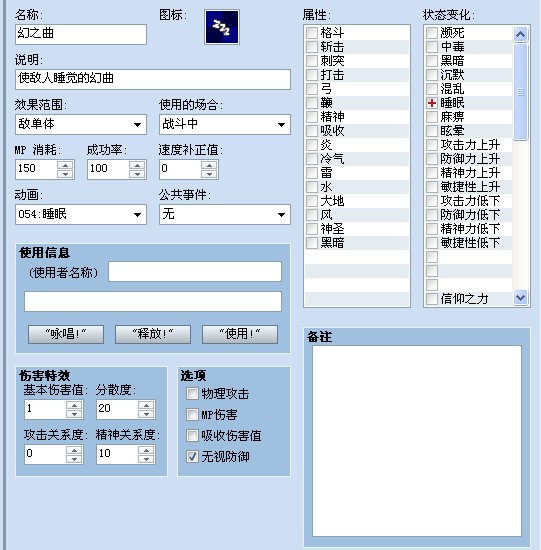Decrease 成功率 value with down arrow
541x550 pixels.
(x=137, y=174)
